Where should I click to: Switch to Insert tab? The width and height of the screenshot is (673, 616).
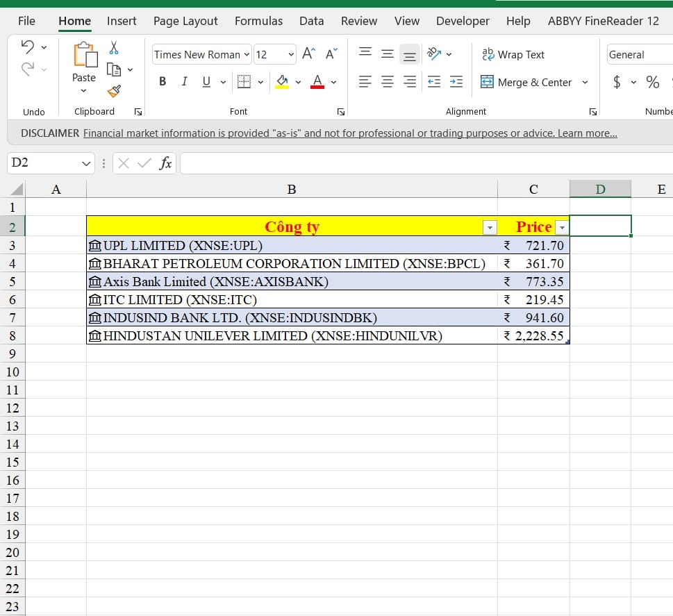coord(122,21)
